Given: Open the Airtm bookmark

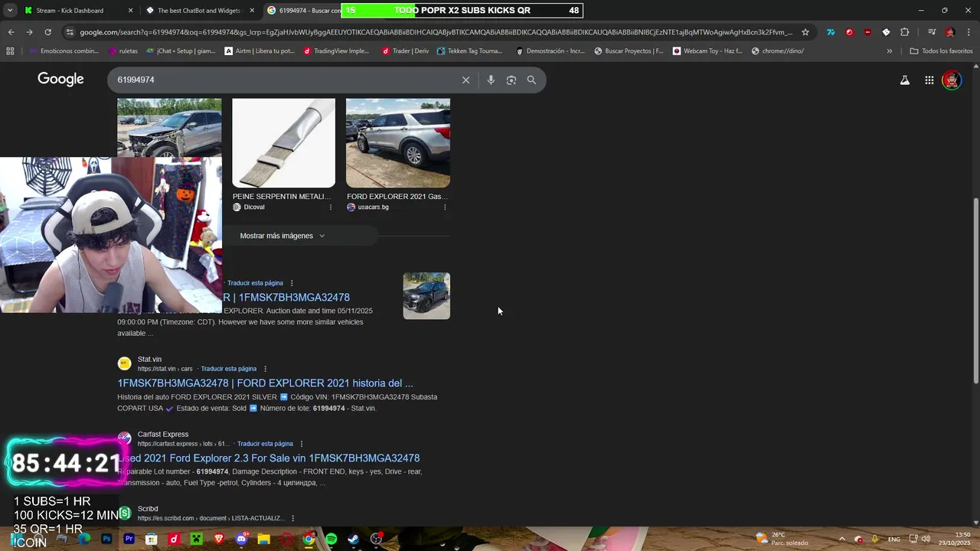Looking at the screenshot, I should point(260,51).
